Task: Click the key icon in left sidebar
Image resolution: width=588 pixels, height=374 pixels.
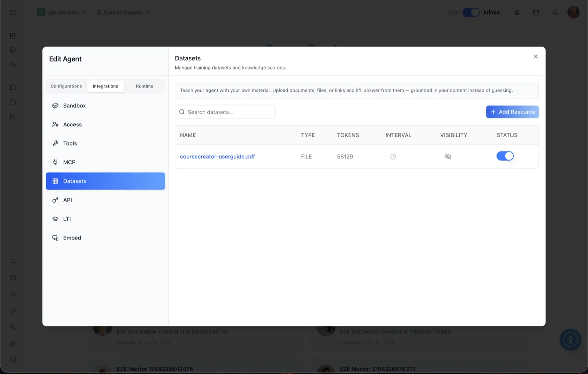Action: 13,311
